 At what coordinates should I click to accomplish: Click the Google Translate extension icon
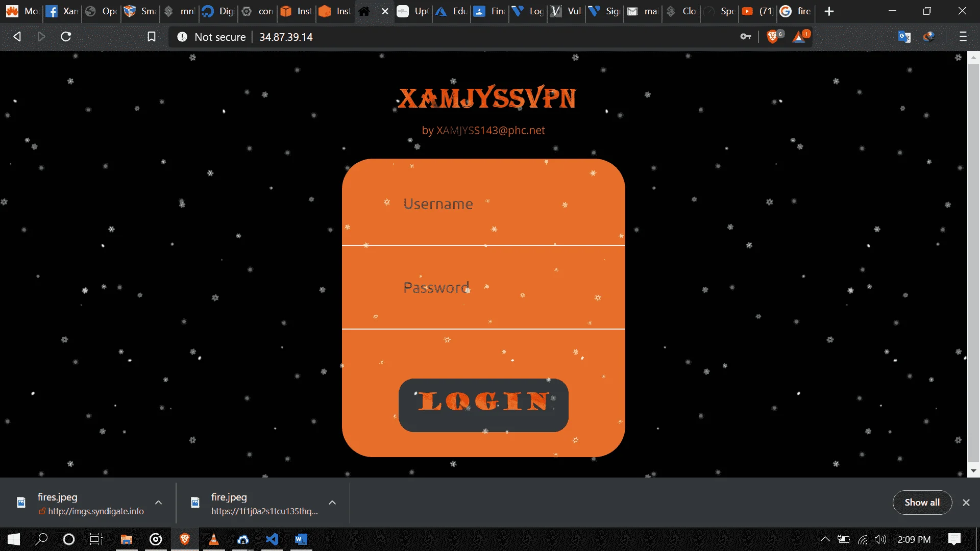point(904,37)
